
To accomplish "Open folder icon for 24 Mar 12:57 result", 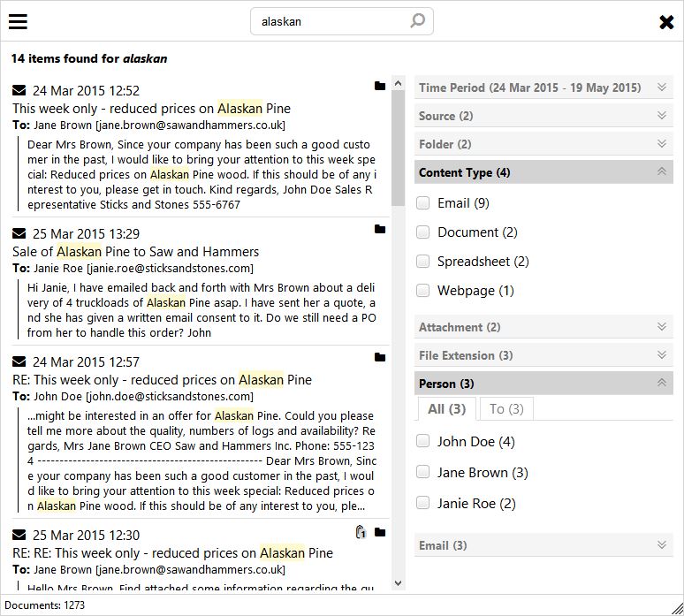I will [380, 357].
